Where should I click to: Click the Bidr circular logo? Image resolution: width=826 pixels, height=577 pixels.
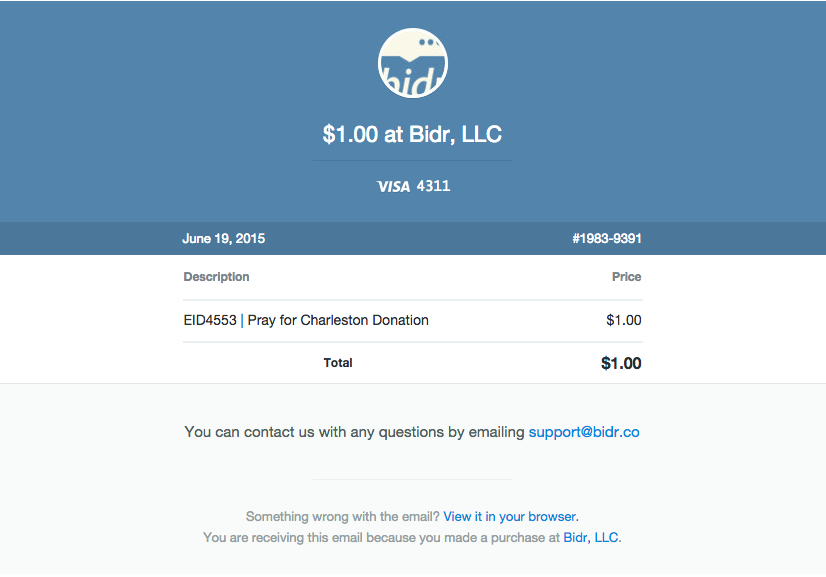point(412,63)
